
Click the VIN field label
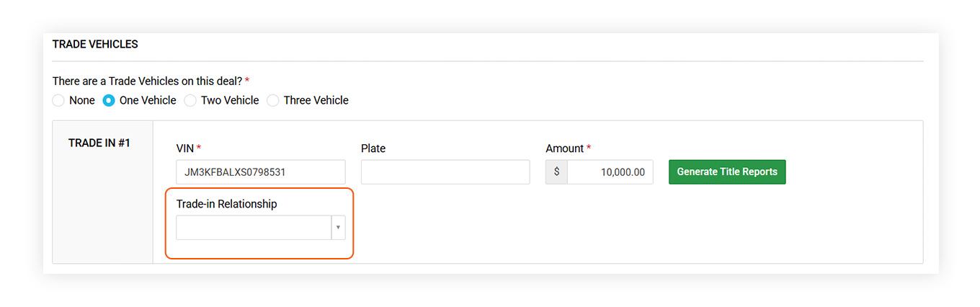point(184,148)
